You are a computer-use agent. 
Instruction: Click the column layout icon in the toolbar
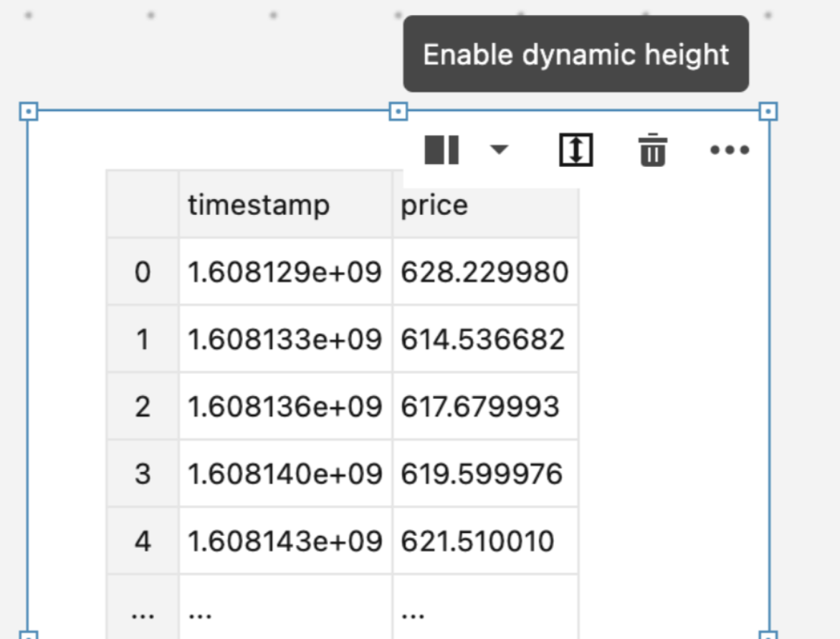[x=441, y=150]
